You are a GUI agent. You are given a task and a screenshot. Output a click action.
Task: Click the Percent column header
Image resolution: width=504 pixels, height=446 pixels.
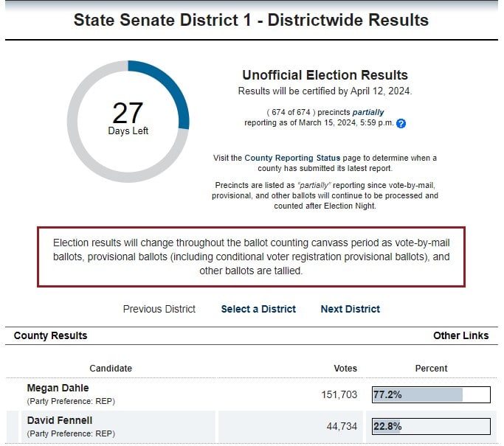pos(431,368)
